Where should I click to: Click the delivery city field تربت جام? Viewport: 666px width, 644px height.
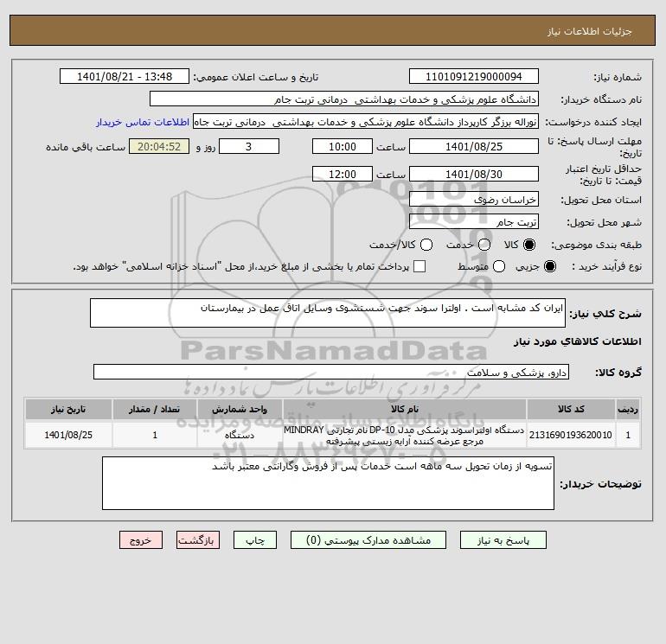[x=474, y=221]
